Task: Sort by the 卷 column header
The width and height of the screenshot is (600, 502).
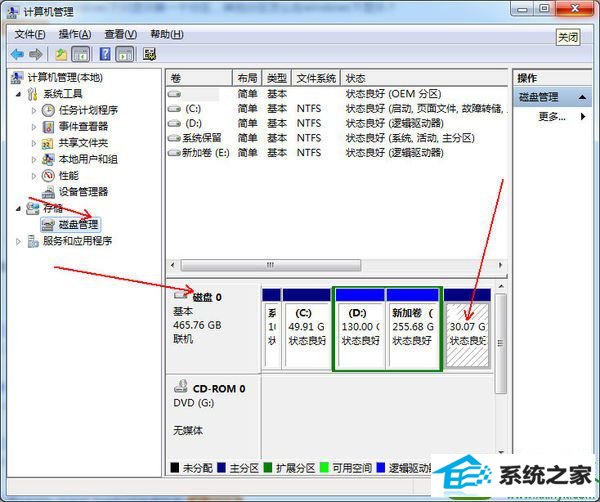Action: coord(199,78)
